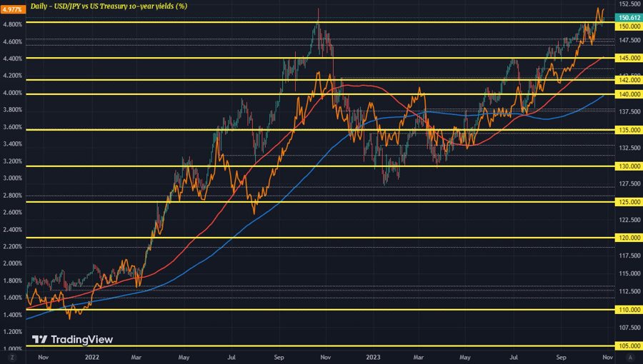Click the 4.600% yield axis value
Viewport: 643px width, 364px height.
point(12,42)
